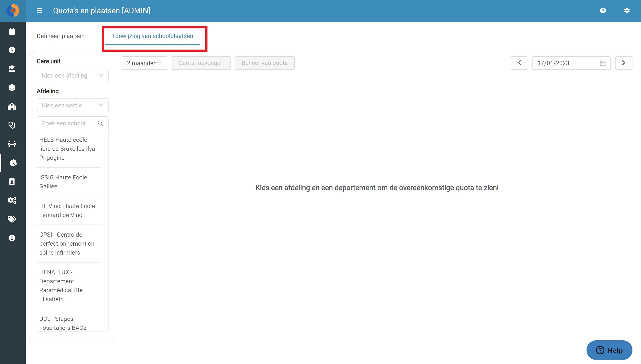Click the 17/01/2023 date input field
The height and width of the screenshot is (364, 641).
(x=571, y=63)
